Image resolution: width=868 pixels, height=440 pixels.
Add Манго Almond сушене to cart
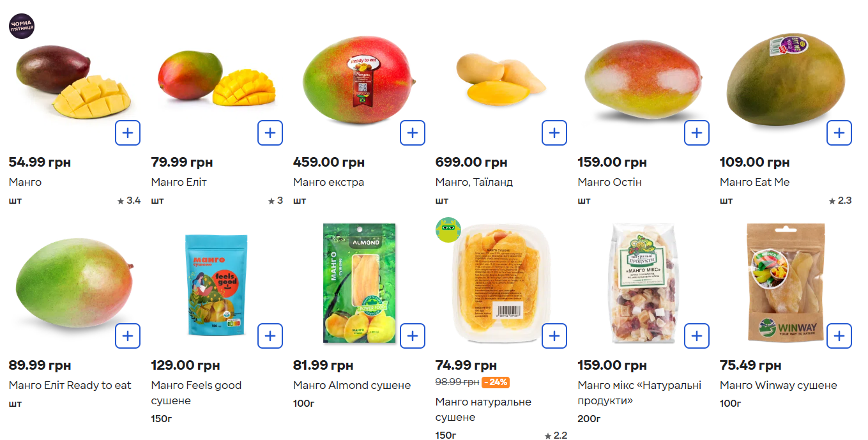[x=412, y=336]
